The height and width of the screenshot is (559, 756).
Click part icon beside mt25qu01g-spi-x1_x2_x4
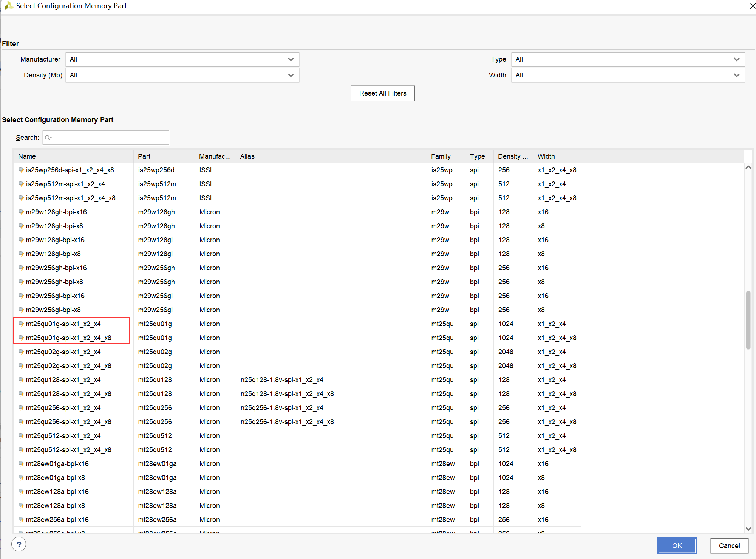[21, 324]
